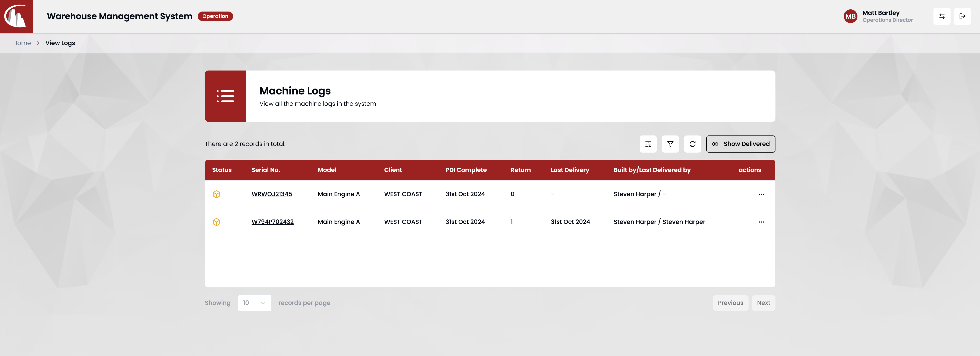The width and height of the screenshot is (980, 356).
Task: Sort by the Client column header
Action: coord(393,170)
